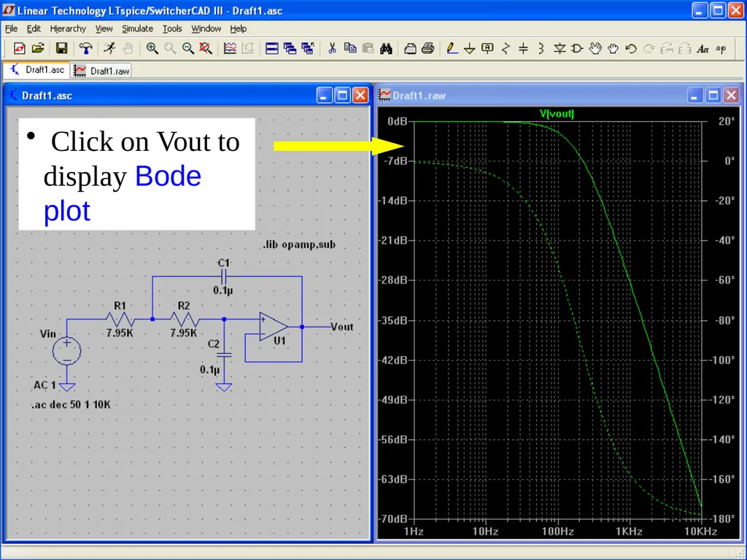Click the Zoom to Fit crossed magnifier icon

[x=206, y=48]
